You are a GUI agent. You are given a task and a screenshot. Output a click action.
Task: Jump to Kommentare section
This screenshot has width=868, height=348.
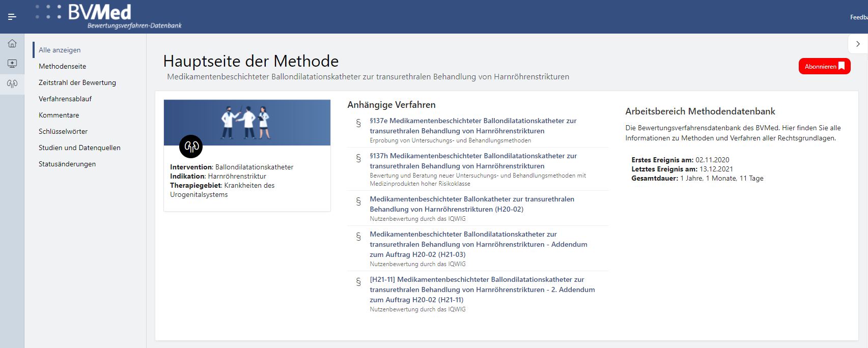click(59, 115)
